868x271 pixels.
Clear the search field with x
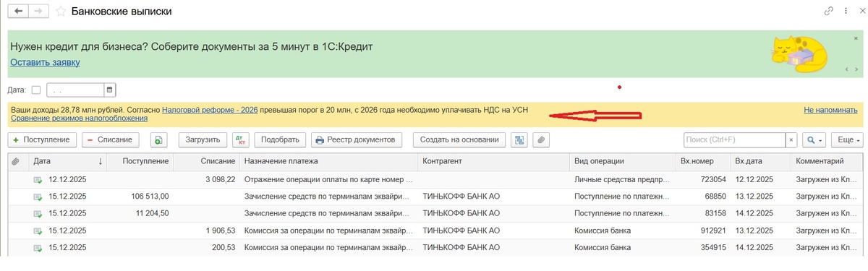(791, 139)
